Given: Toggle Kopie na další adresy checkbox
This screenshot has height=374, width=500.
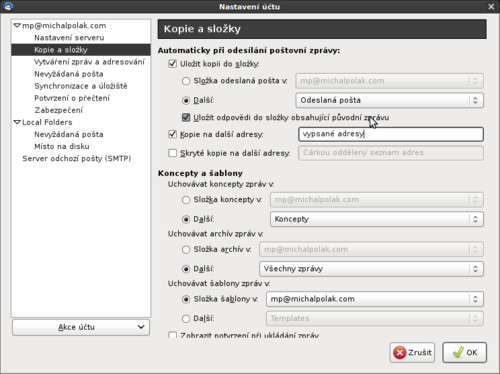Looking at the screenshot, I should [172, 134].
